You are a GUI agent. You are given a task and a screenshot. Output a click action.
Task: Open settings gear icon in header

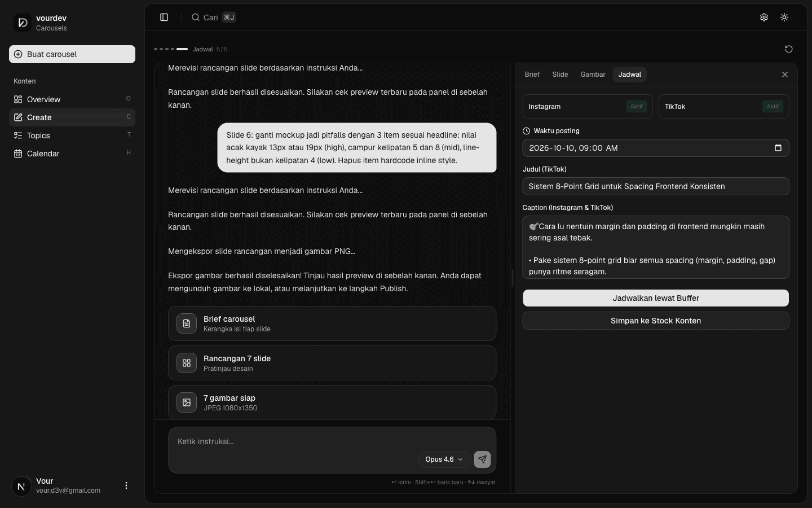tap(764, 17)
